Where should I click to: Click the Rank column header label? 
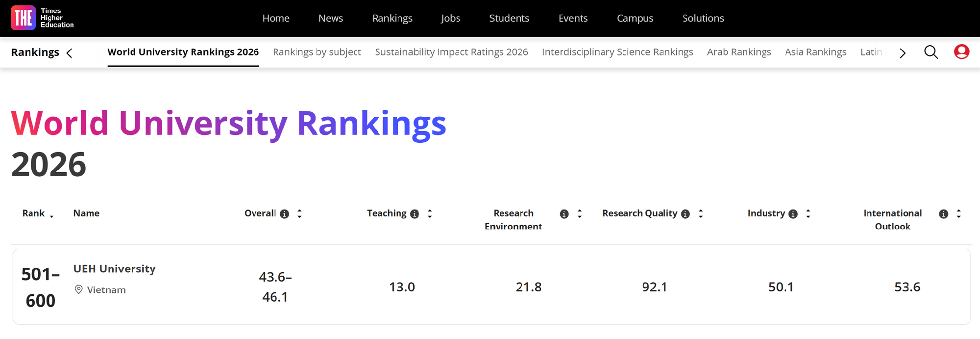[x=33, y=213]
